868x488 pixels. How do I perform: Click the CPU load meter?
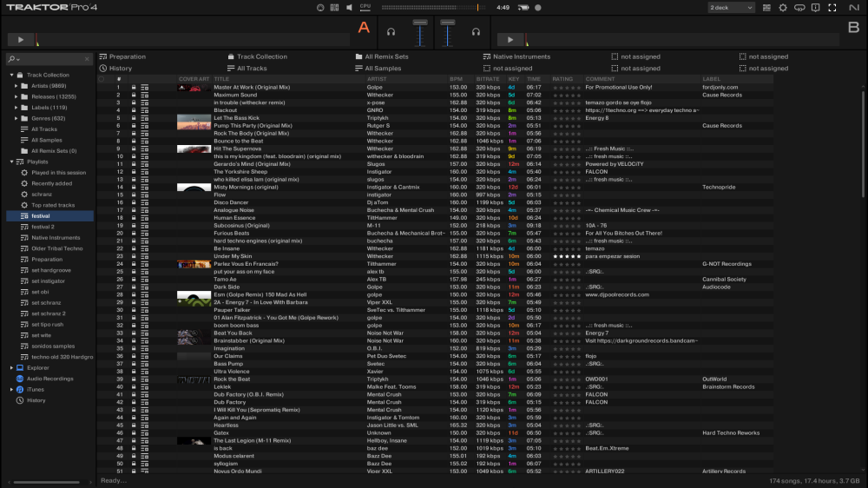365,7
